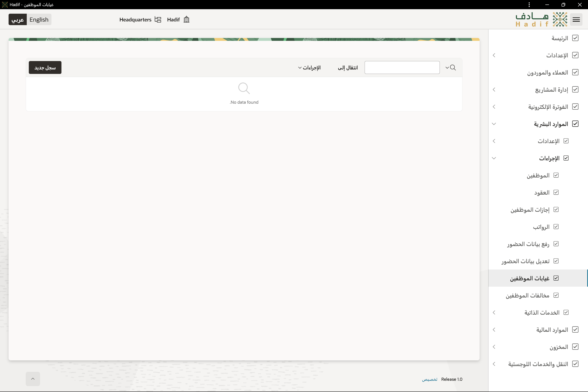Switch language to عربي
Screen dimensions: 588x392
coord(18,20)
